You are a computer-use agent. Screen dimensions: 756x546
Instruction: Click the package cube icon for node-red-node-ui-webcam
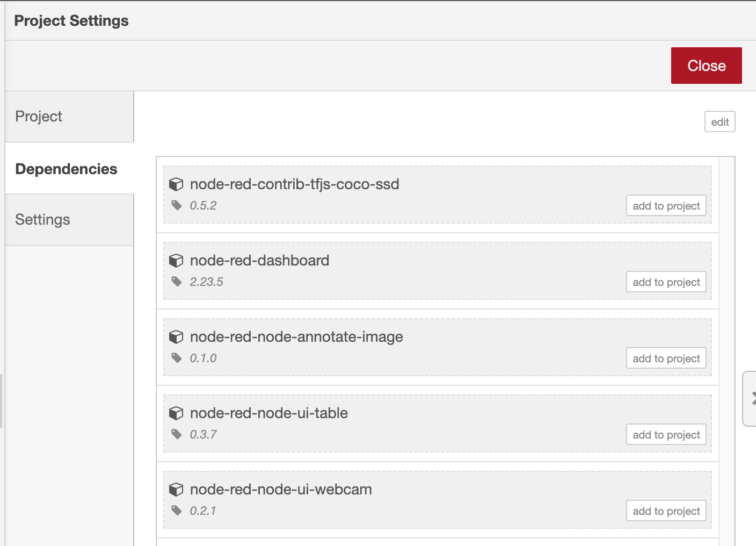tap(177, 490)
